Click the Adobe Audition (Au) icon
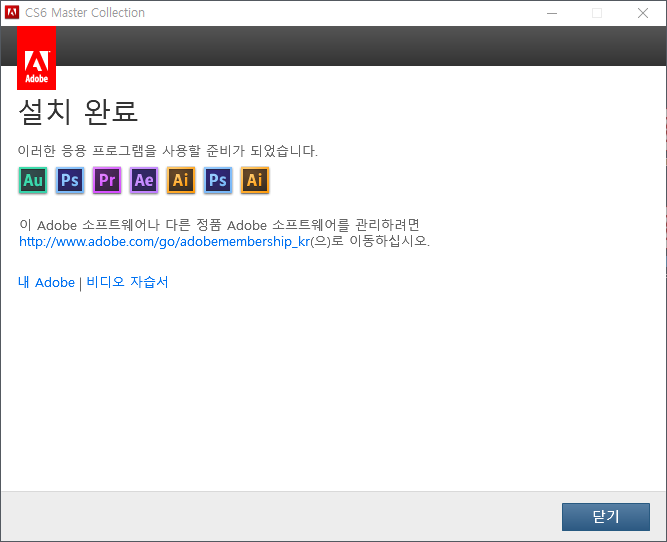This screenshot has height=542, width=667. [33, 180]
